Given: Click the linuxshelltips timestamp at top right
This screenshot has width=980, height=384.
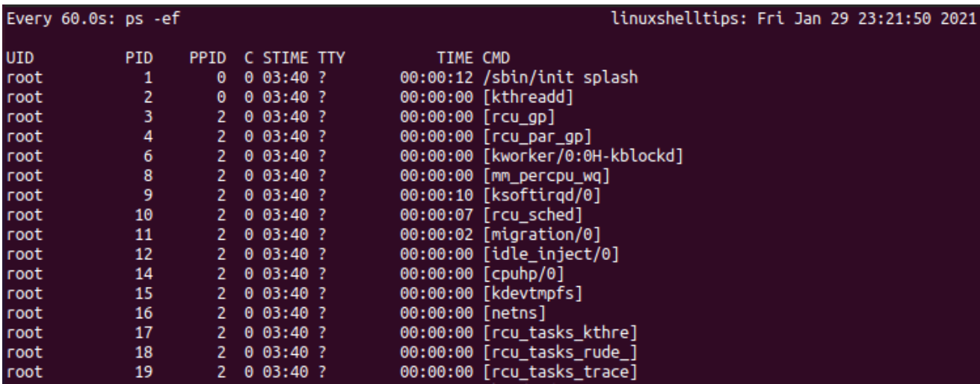Looking at the screenshot, I should point(789,19).
